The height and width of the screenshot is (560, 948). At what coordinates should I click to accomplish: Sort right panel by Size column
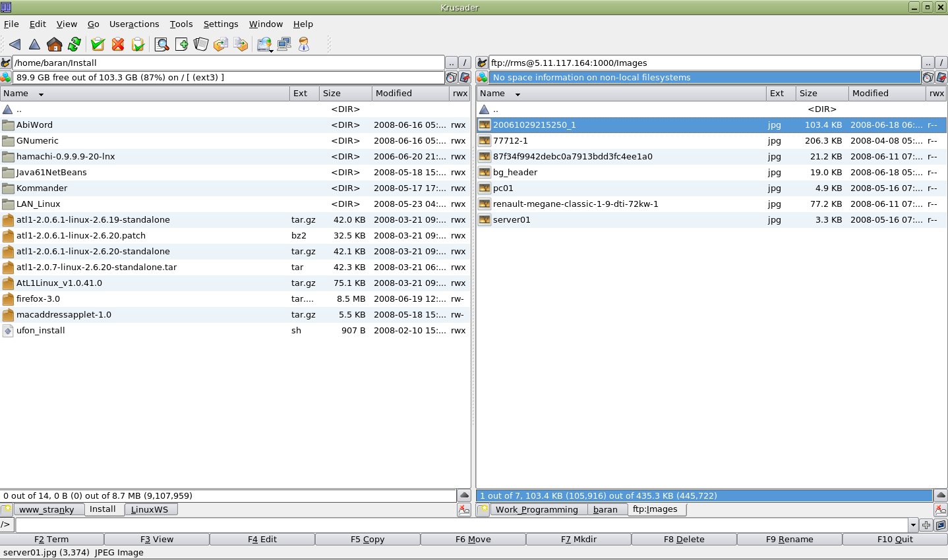[821, 94]
